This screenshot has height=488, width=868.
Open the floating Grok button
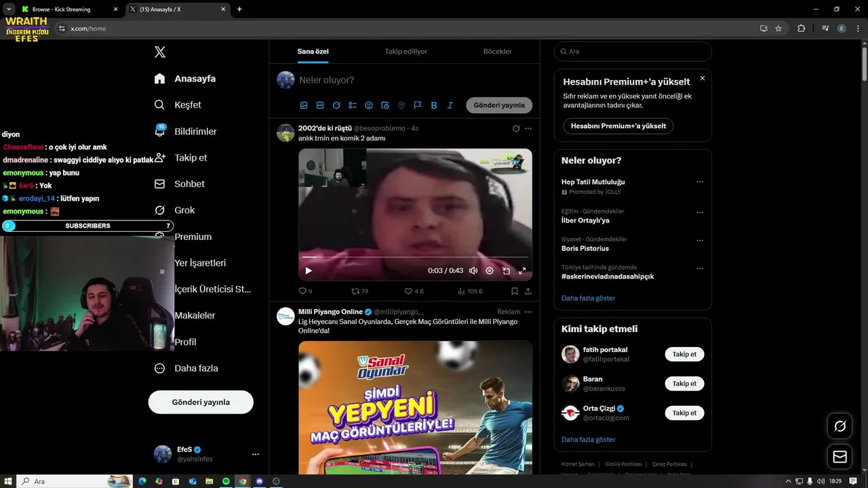(x=840, y=426)
